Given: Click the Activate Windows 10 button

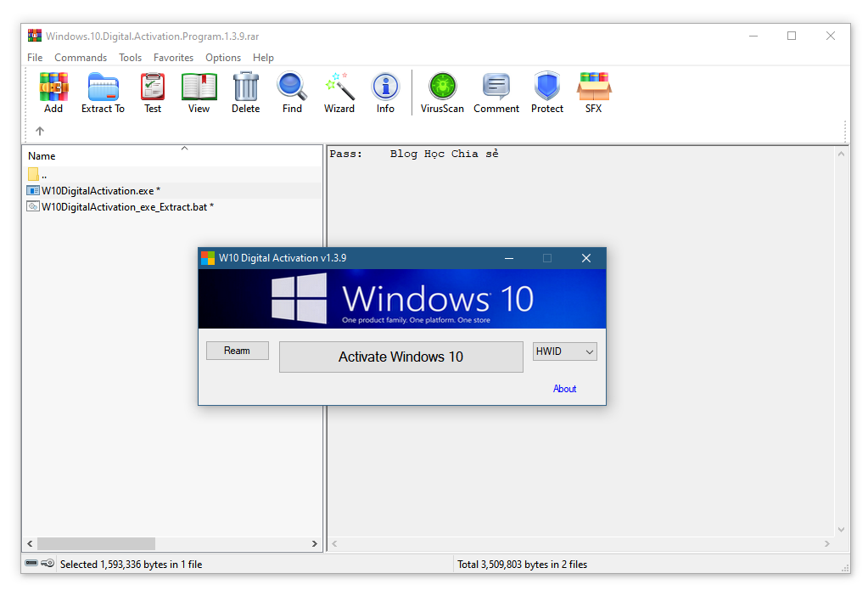Looking at the screenshot, I should pyautogui.click(x=400, y=357).
